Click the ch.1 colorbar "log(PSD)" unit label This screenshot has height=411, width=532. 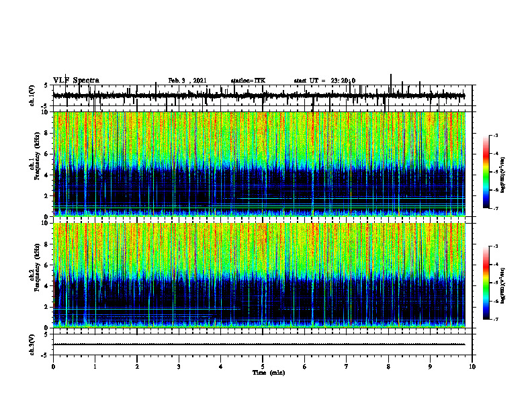coord(503,175)
